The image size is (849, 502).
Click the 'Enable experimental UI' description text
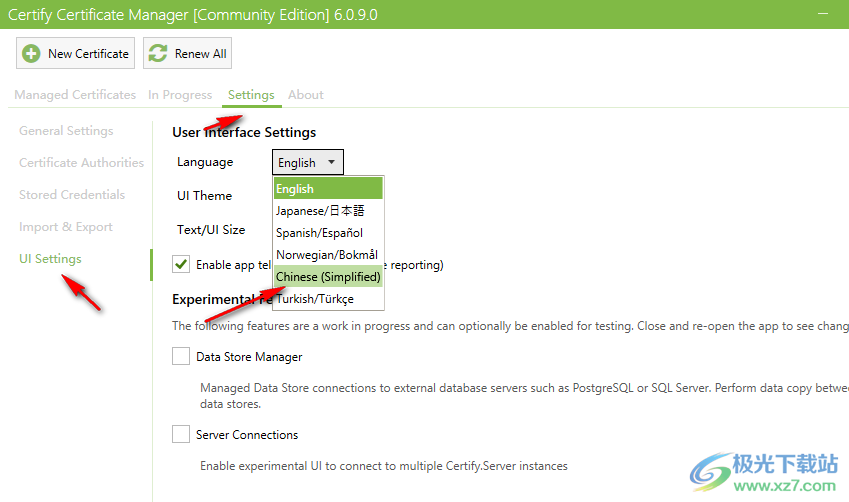pyautogui.click(x=384, y=466)
